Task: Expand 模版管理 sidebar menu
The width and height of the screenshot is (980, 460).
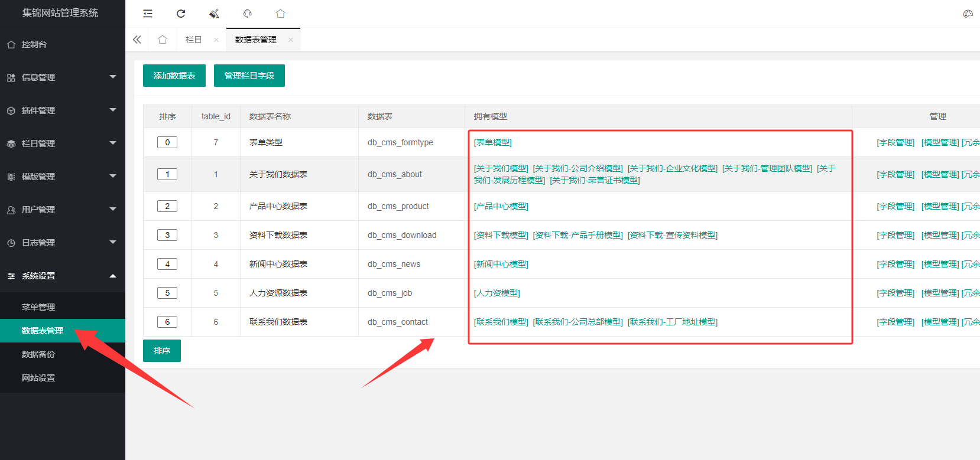Action: point(63,177)
